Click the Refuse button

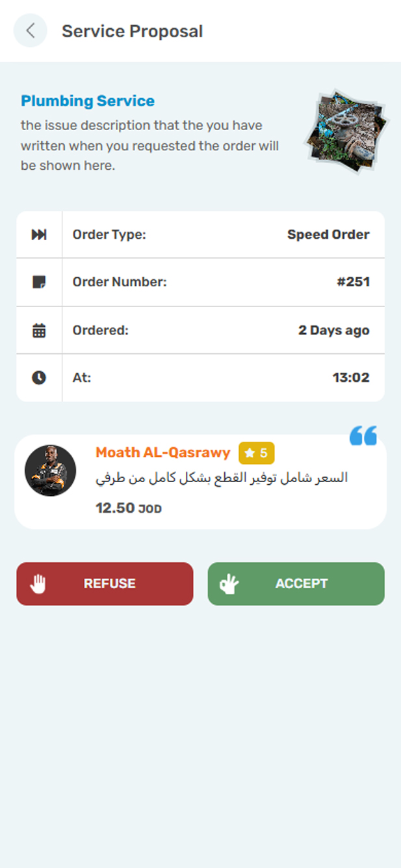(x=105, y=584)
